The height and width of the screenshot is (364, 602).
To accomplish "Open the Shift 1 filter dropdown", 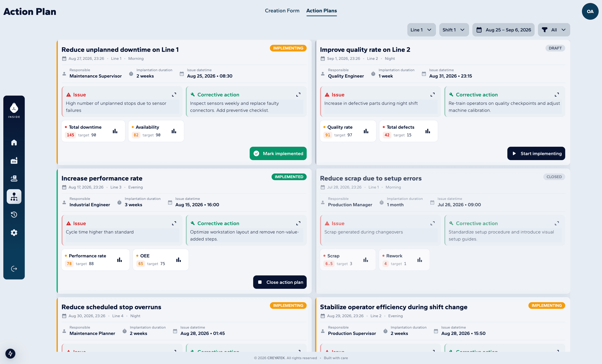I will (x=454, y=30).
